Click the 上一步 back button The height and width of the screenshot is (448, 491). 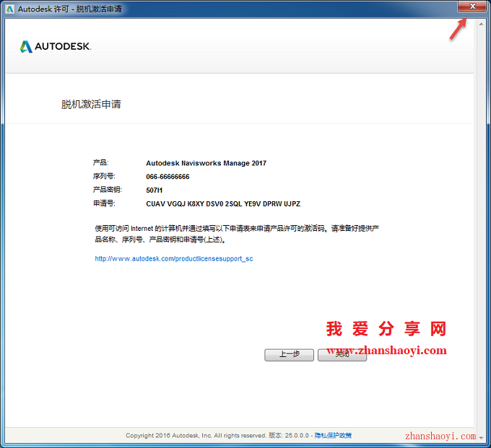[x=289, y=355]
